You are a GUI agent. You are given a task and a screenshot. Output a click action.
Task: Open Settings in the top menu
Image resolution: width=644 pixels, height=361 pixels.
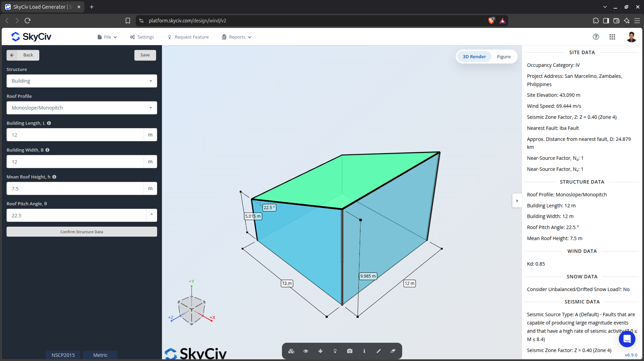pos(142,37)
